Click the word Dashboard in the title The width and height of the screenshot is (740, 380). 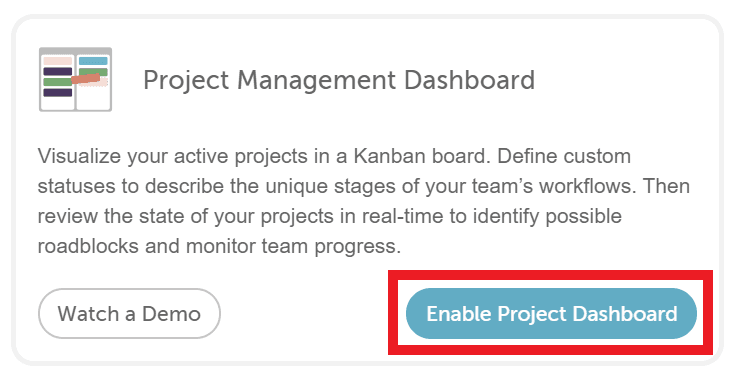[470, 80]
